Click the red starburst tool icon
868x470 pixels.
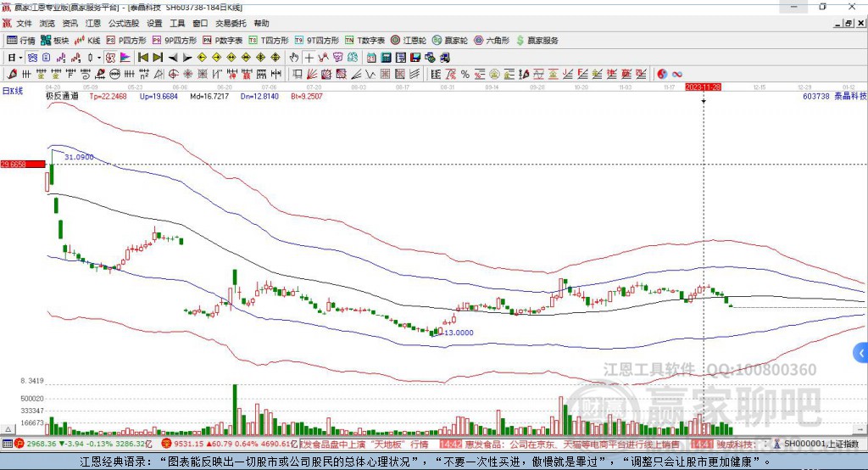pyautogui.click(x=188, y=75)
